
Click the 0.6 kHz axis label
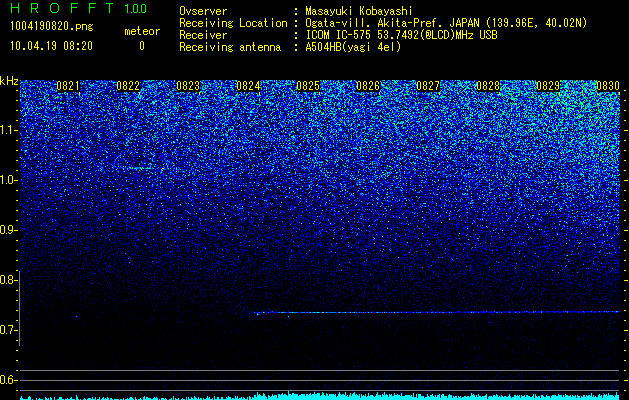pyautogui.click(x=8, y=380)
